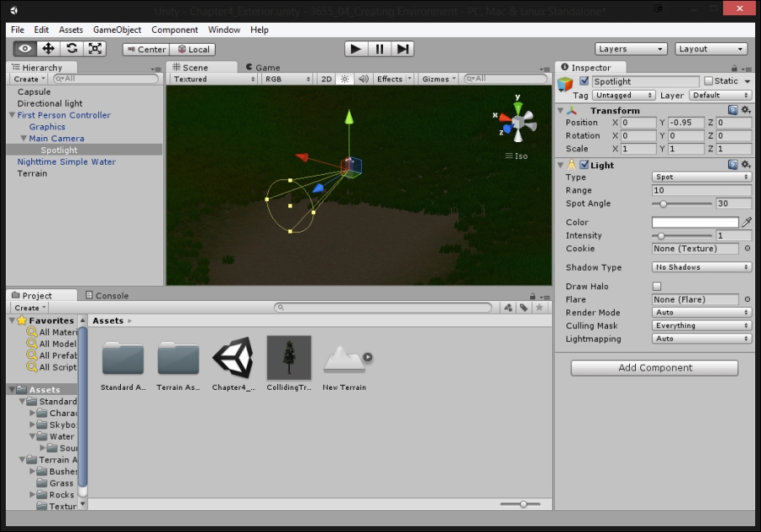Screen dimensions: 761x532
Task: Open the Gizmos dropdown
Action: tap(439, 80)
